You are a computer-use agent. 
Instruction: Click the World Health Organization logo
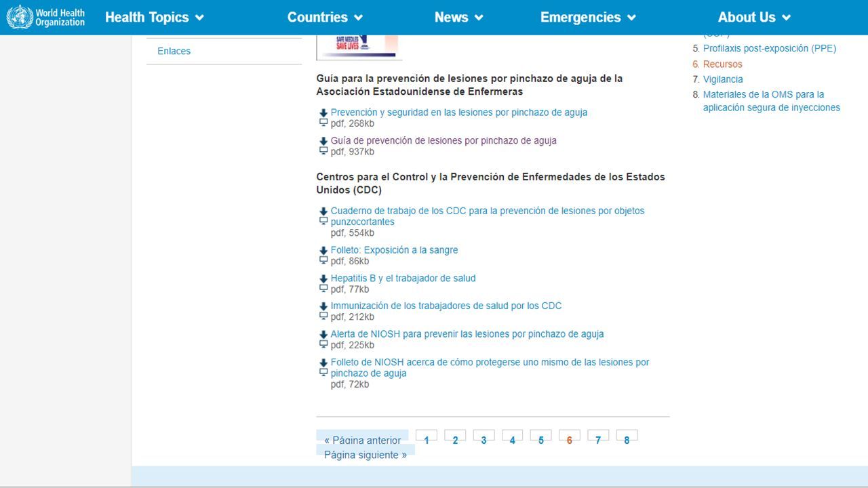click(x=46, y=17)
